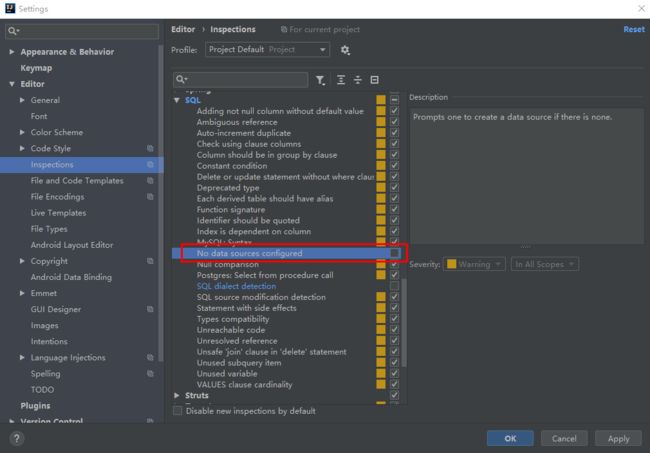Viewport: 650px width, 453px height.
Task: Uncheck the Unused variable inspection
Action: (394, 374)
